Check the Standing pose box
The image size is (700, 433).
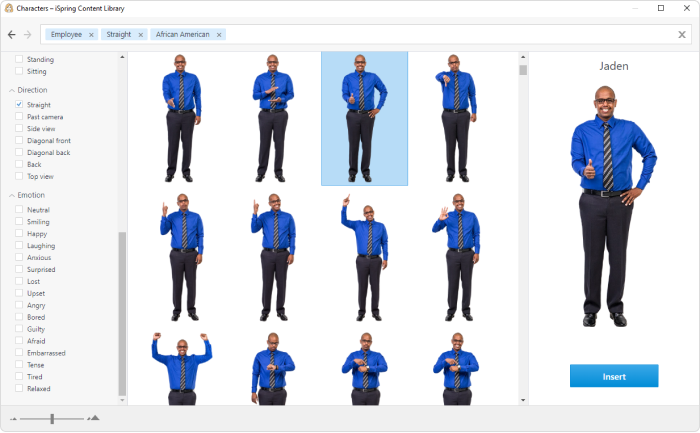(x=19, y=58)
